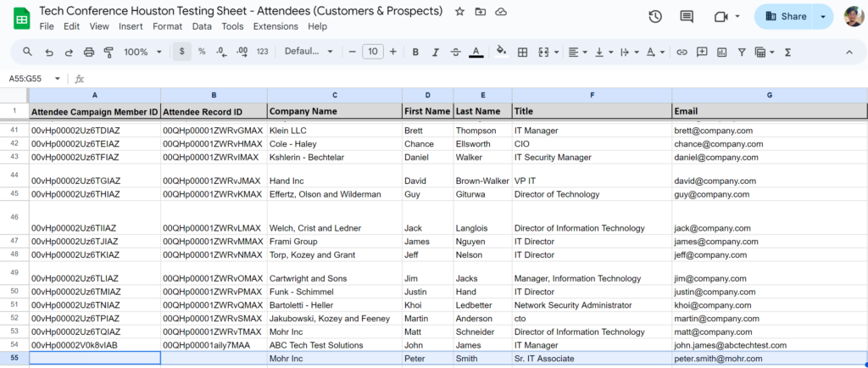Open the functions sigma menu
This screenshot has height=368, width=868.
click(787, 52)
